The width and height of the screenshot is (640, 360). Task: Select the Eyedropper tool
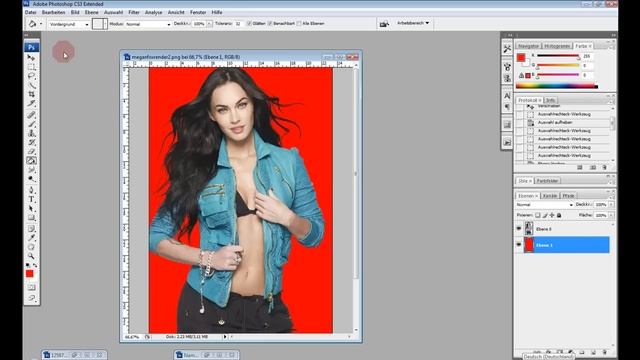coord(31,238)
